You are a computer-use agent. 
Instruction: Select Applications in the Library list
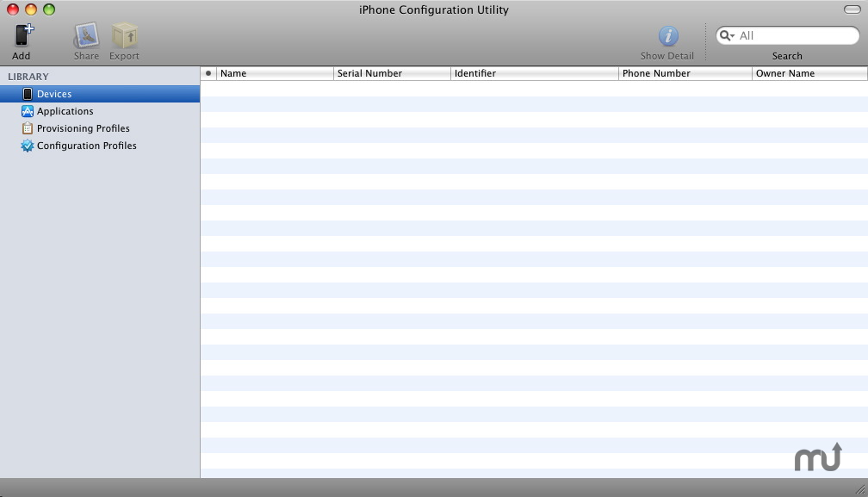click(x=100, y=111)
